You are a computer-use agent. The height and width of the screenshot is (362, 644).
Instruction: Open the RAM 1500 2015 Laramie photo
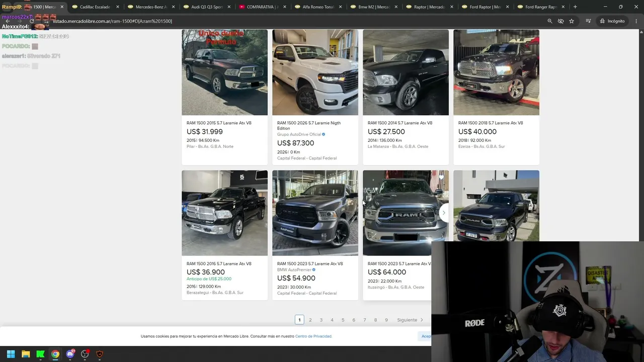tap(225, 72)
